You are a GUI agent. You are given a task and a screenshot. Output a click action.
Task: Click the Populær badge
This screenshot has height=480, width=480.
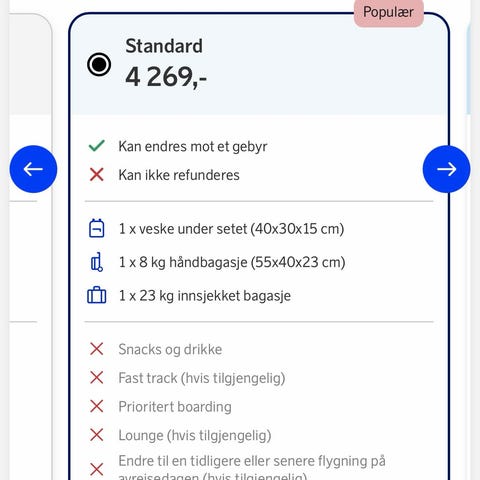click(x=389, y=13)
